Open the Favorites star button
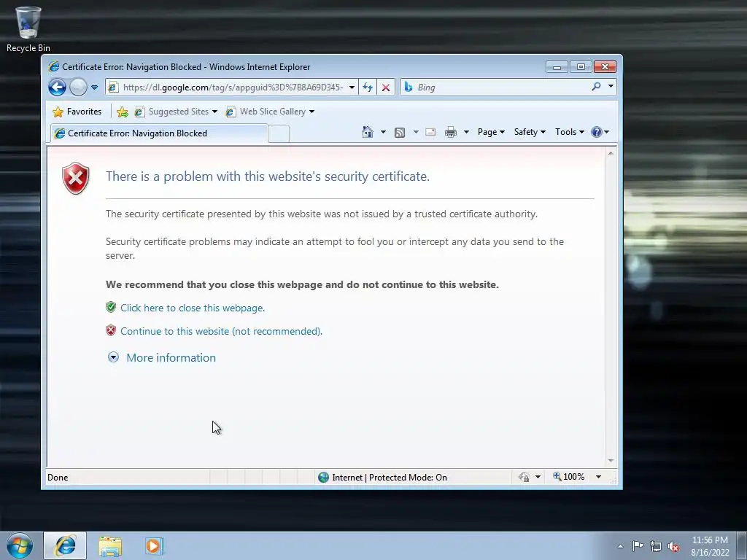The width and height of the screenshot is (747, 560). (x=77, y=112)
